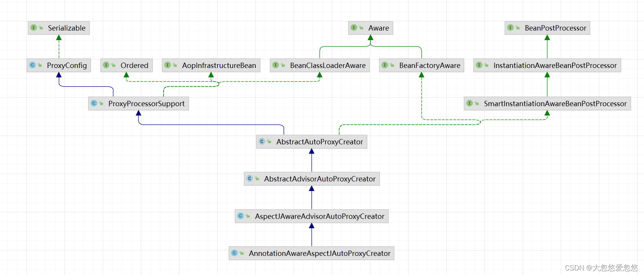Viewport: 644px width, 275px height.
Task: Click the class icon beside ProxyConfig
Action: click(x=32, y=65)
